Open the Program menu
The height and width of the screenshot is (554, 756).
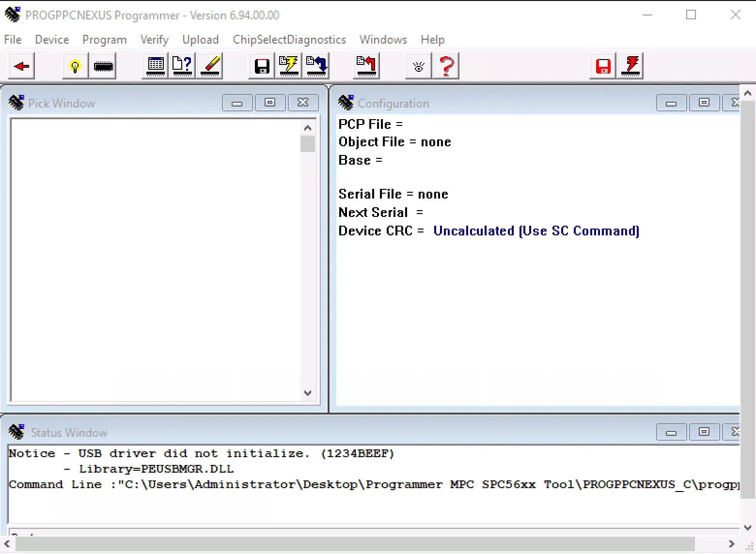click(x=104, y=40)
